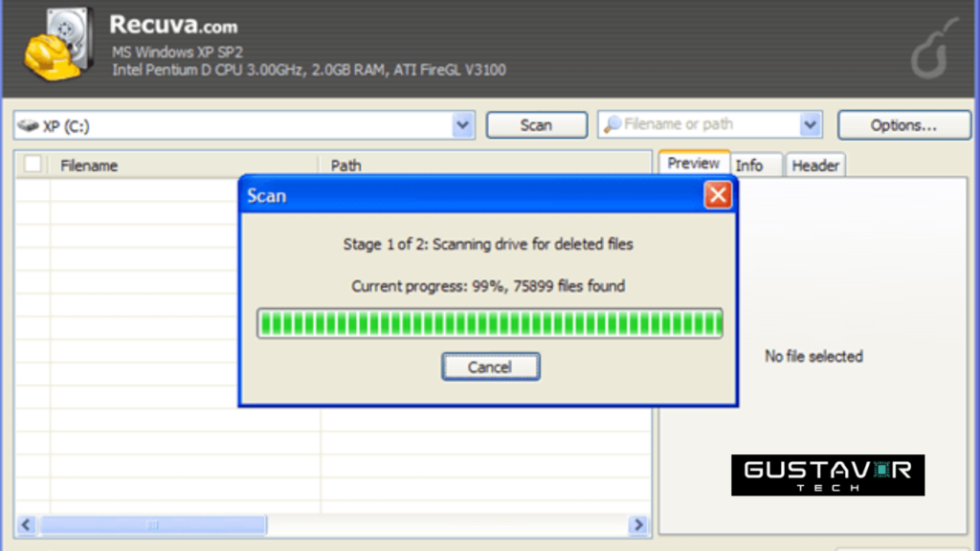Click the Piriform pear logo
This screenshot has width=980, height=551.
(x=934, y=49)
